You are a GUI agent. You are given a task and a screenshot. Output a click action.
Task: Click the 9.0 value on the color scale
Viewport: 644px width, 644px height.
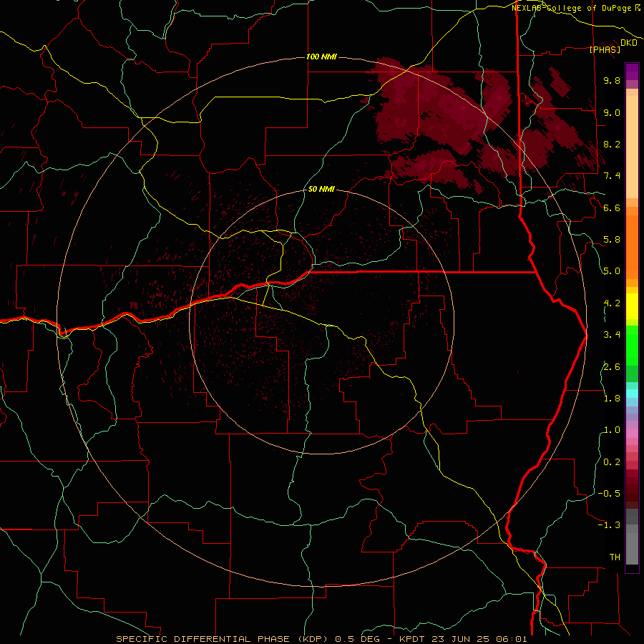point(612,112)
